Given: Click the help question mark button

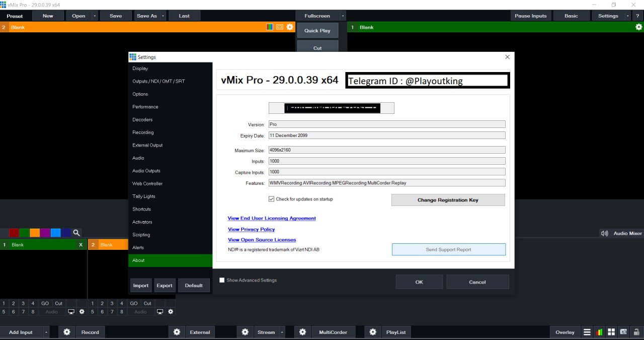Looking at the screenshot, I should 637,16.
